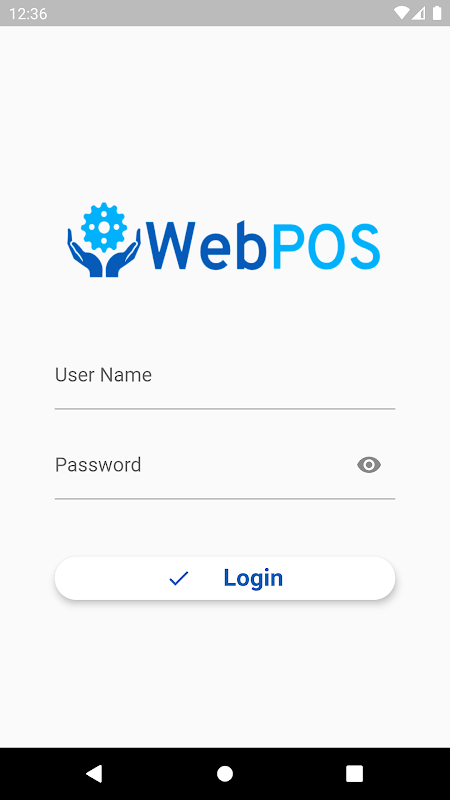Click the underline beneath the User Name field
The image size is (450, 800).
point(225,409)
